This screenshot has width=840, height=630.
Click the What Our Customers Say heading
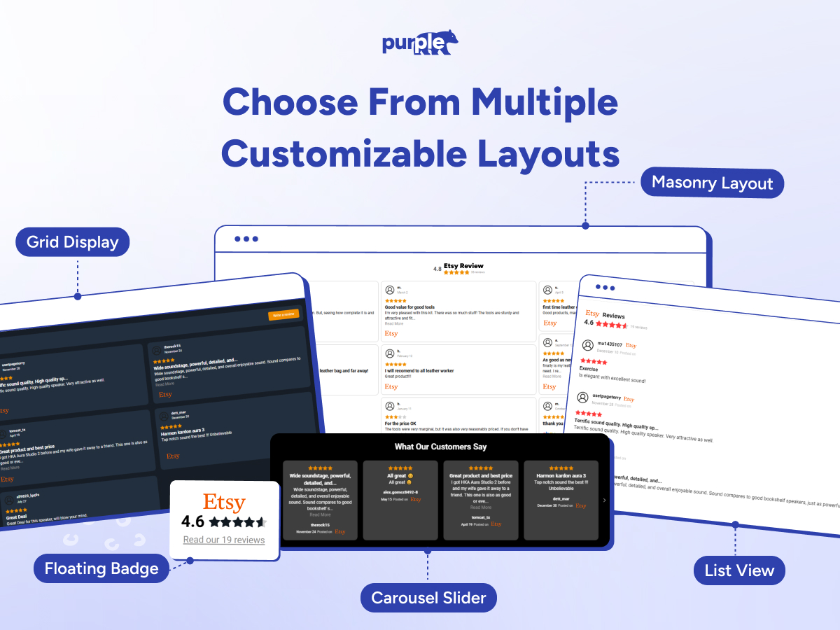click(441, 447)
